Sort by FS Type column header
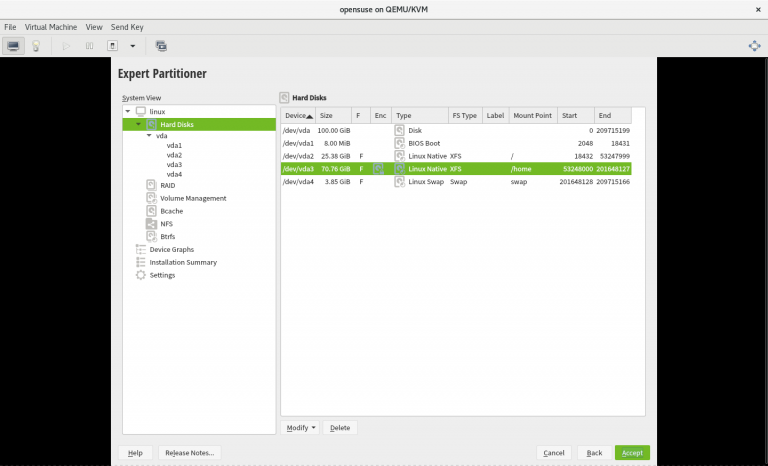Image resolution: width=768 pixels, height=466 pixels. (x=465, y=116)
